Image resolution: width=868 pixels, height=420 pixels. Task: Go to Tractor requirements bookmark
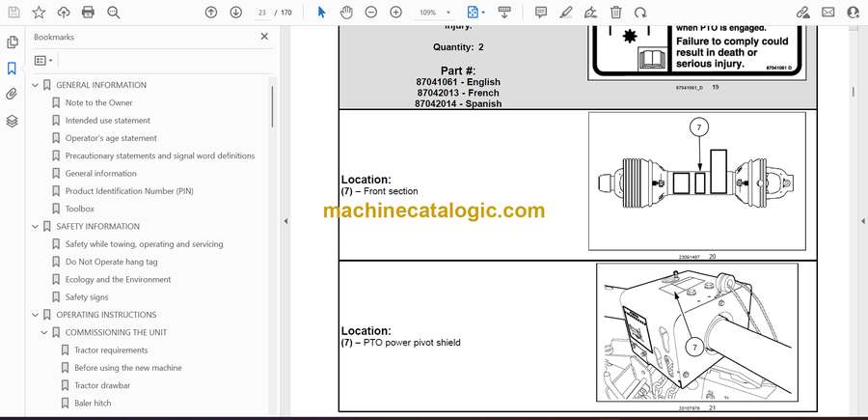pyautogui.click(x=111, y=350)
